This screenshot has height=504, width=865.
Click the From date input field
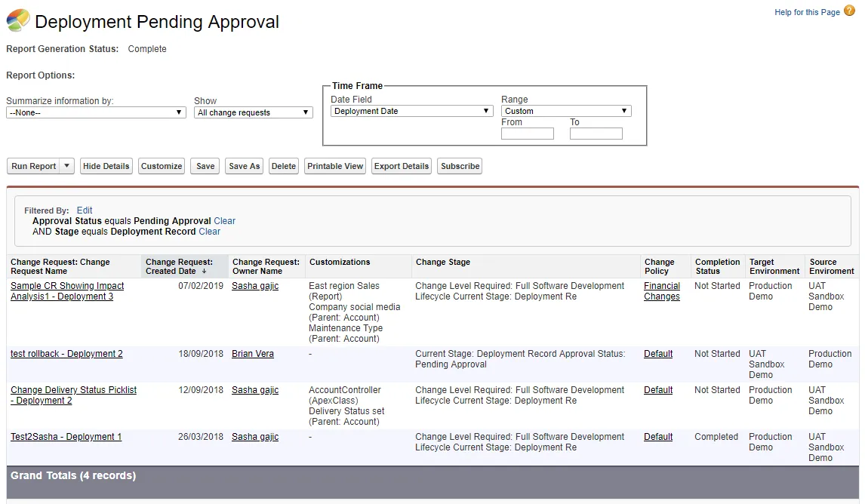click(528, 134)
